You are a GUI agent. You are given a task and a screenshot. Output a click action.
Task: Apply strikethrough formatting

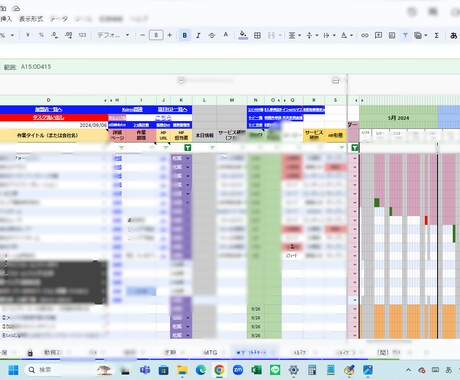(x=212, y=35)
